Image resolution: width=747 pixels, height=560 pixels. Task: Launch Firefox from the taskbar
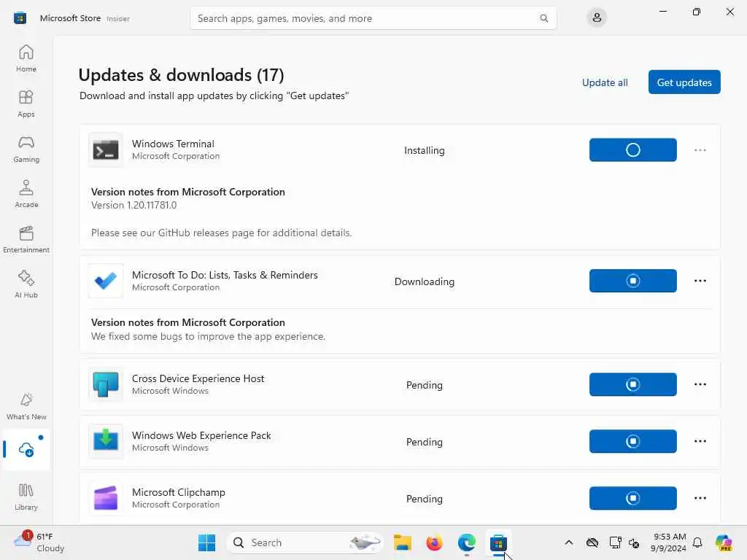coord(435,542)
